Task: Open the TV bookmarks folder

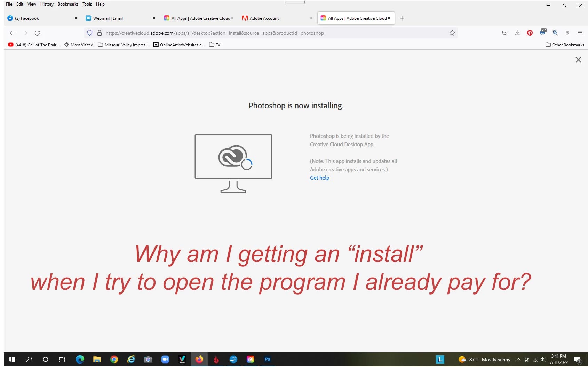Action: pyautogui.click(x=215, y=45)
